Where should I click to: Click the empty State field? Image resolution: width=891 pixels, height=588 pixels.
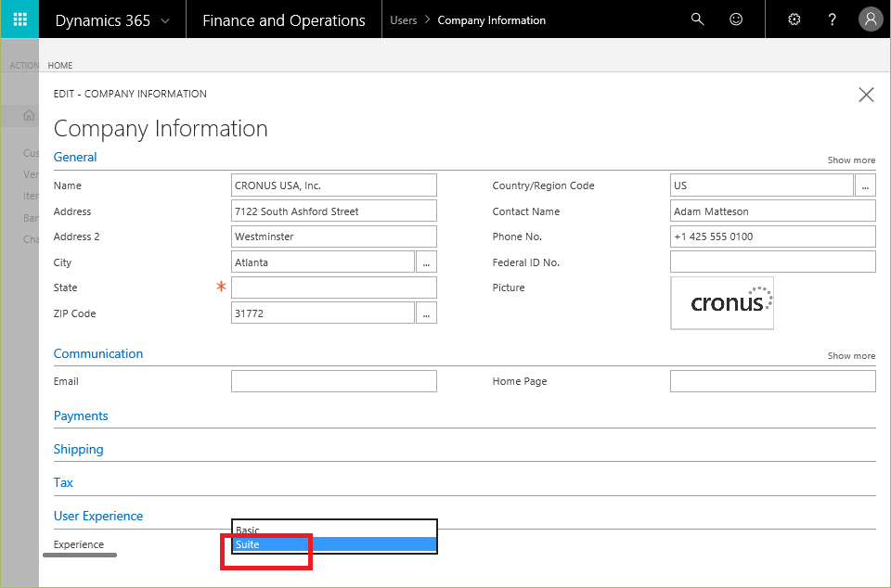click(334, 288)
